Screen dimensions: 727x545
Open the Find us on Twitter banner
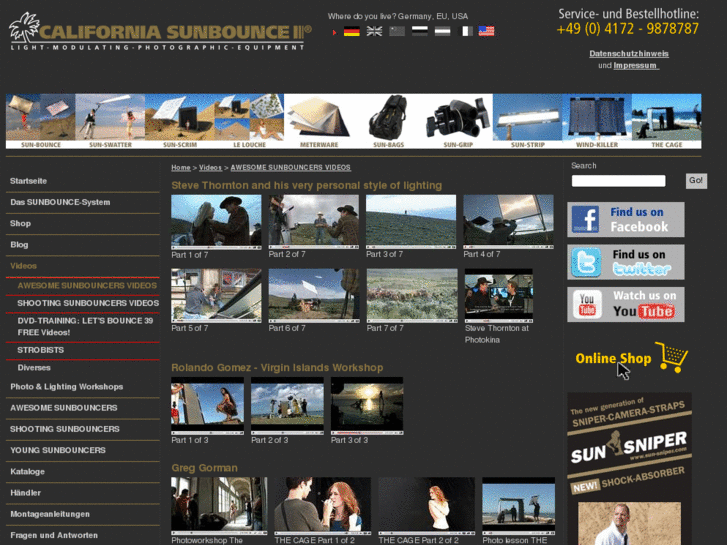click(x=625, y=262)
